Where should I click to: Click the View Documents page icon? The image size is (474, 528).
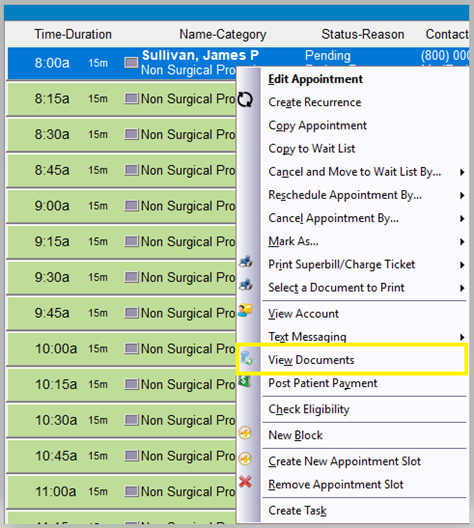246,358
